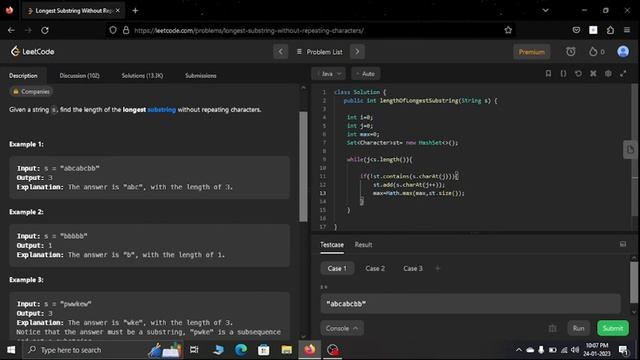Open the Problem List

(x=320, y=52)
